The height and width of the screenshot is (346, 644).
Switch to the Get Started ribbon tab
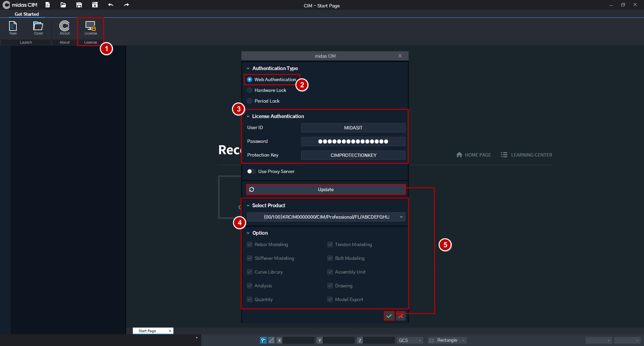pyautogui.click(x=27, y=14)
